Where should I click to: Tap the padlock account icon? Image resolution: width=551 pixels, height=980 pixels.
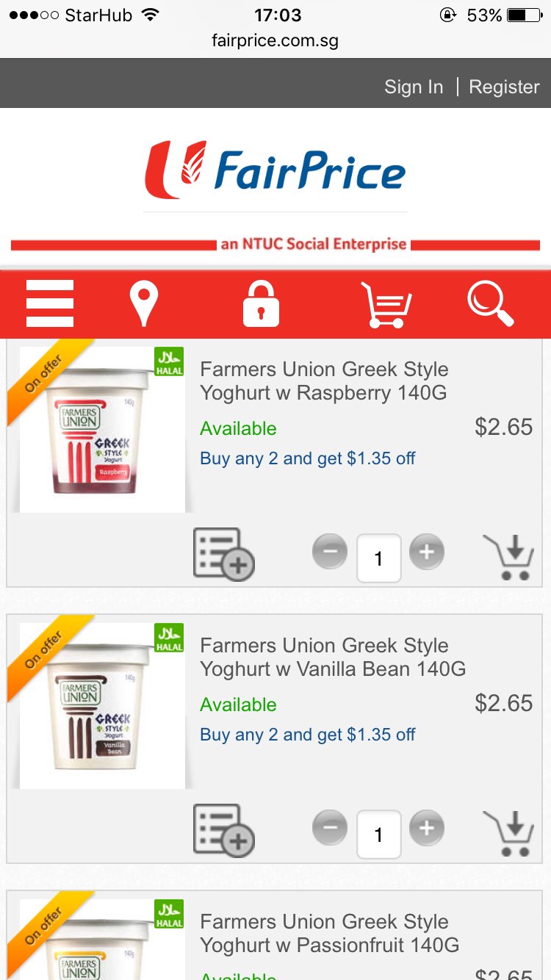(x=261, y=303)
